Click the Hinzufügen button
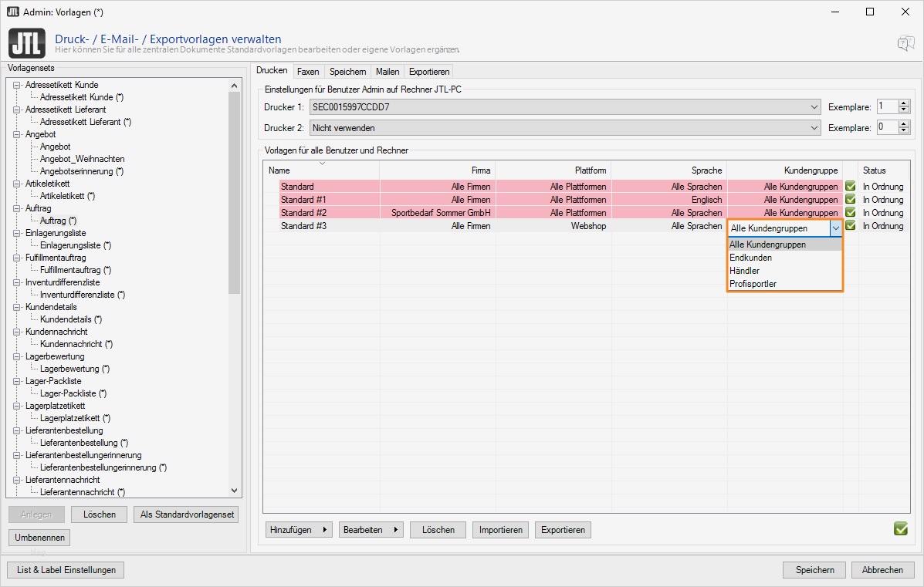The width and height of the screenshot is (924, 587). tap(299, 530)
